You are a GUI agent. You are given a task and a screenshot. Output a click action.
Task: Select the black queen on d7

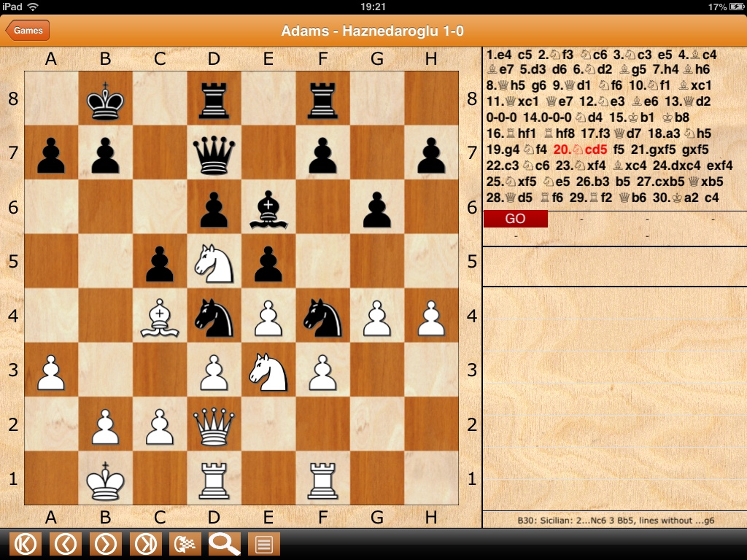pos(214,154)
